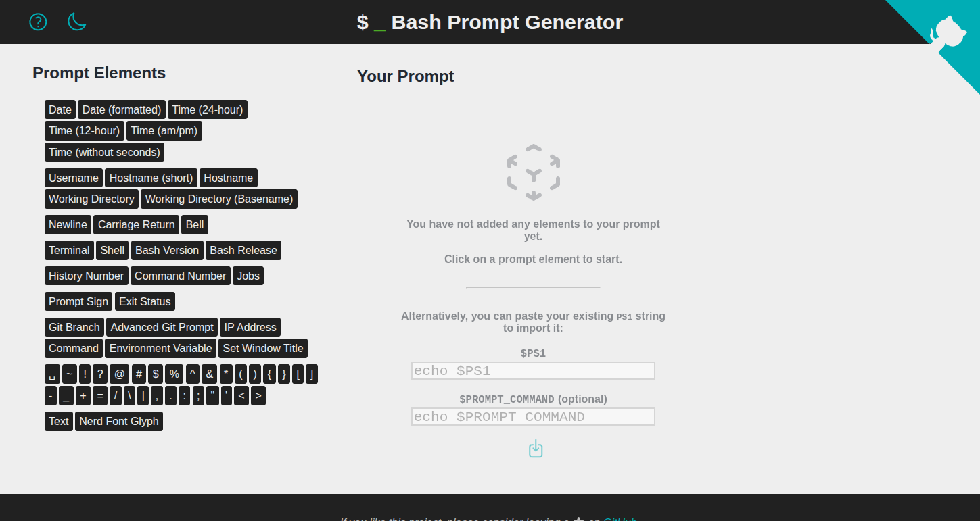This screenshot has height=521, width=980.
Task: Add the Git Branch prompt element
Action: (x=74, y=328)
